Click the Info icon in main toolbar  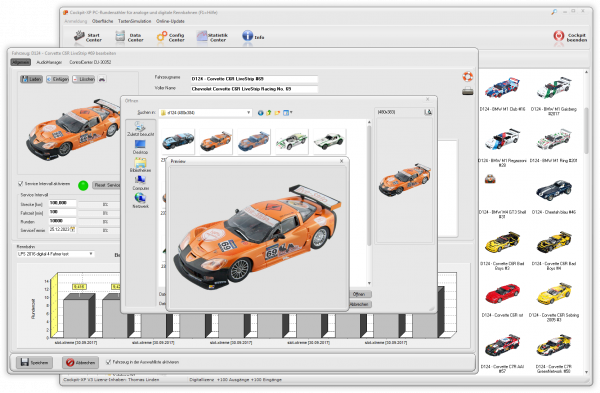(253, 36)
